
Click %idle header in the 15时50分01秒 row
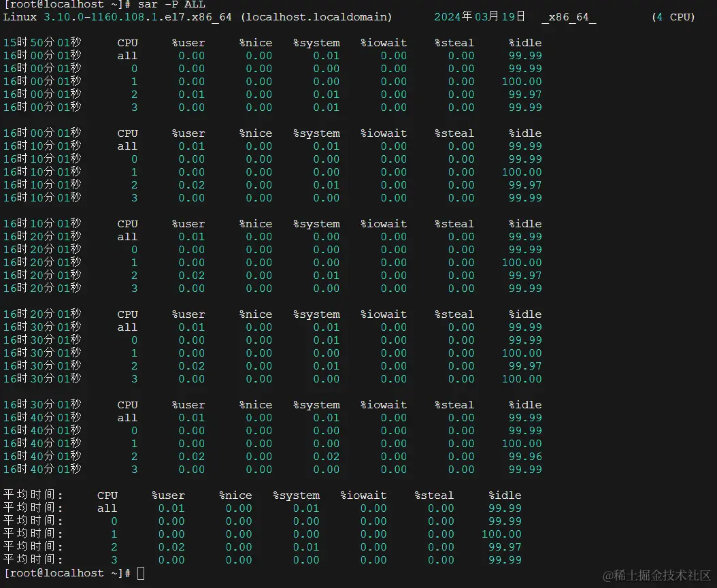(525, 43)
